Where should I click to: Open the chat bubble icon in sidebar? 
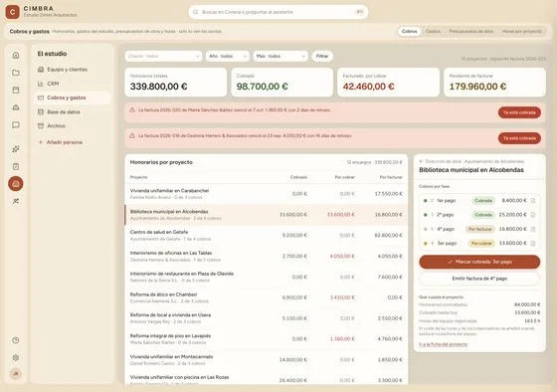tap(16, 124)
